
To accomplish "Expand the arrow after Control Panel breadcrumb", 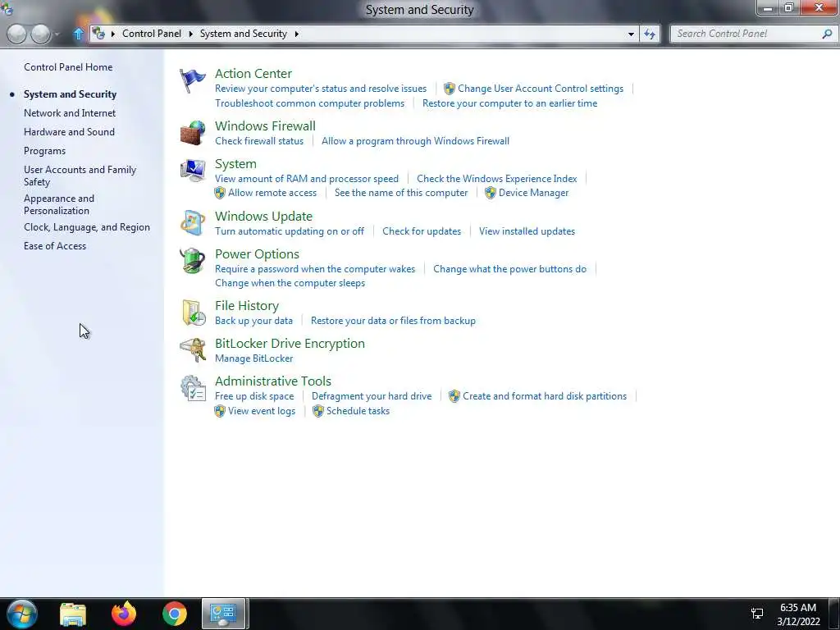I will click(x=190, y=34).
